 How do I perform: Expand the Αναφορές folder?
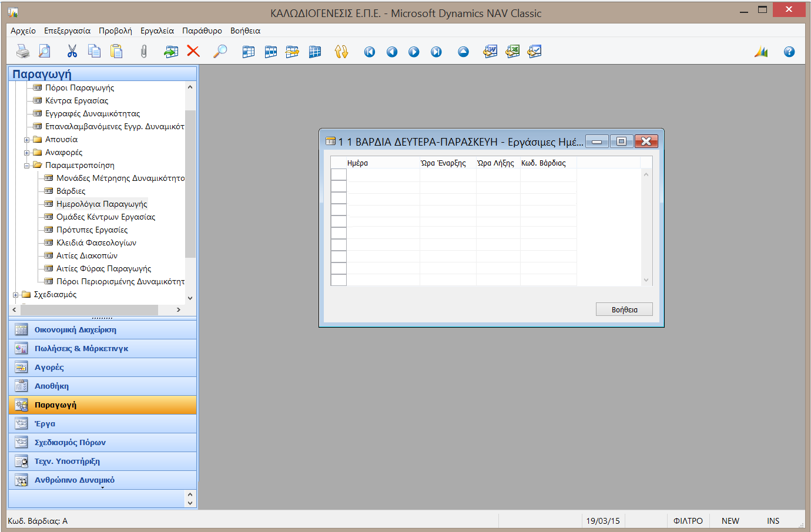(26, 153)
